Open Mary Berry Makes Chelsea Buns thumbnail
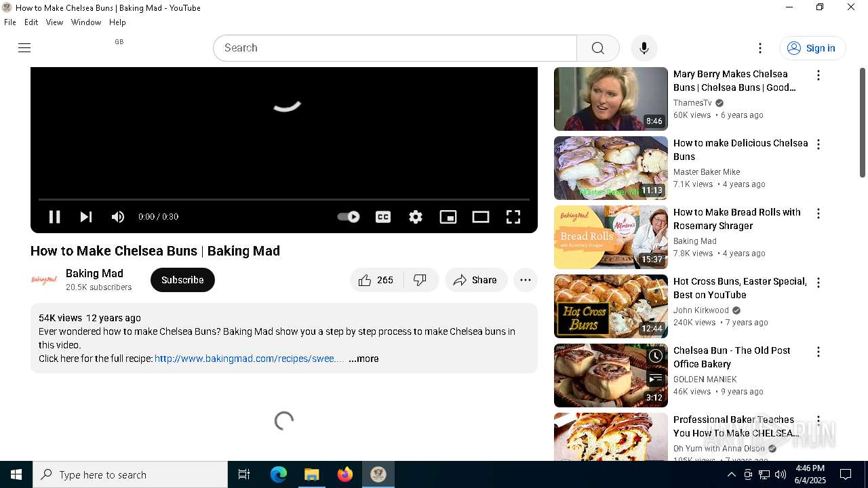868x488 pixels. [611, 99]
